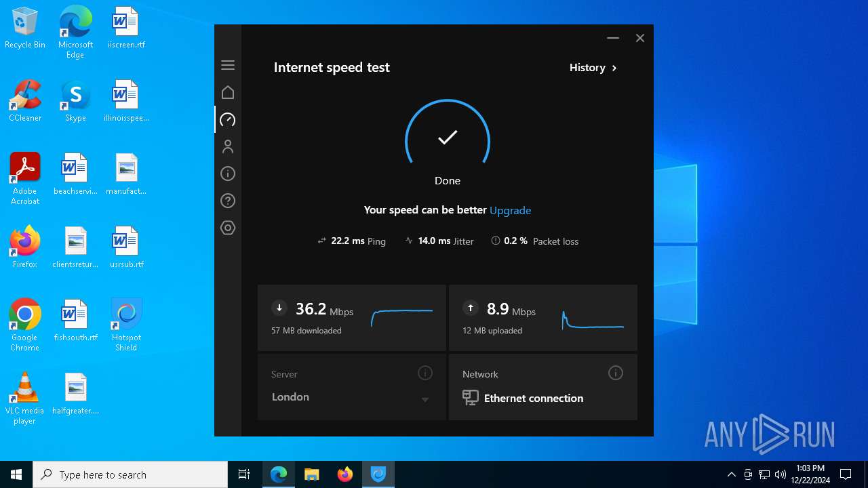This screenshot has height=488, width=868.
Task: Open the notification center icon
Action: point(846,474)
